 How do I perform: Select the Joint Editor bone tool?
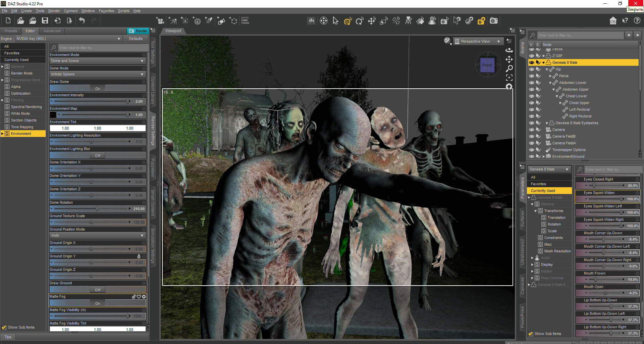point(396,21)
